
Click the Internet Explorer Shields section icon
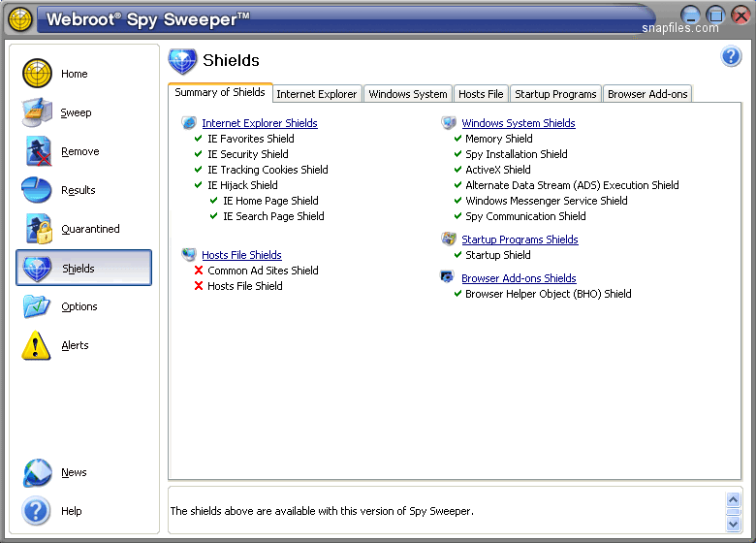(x=189, y=123)
